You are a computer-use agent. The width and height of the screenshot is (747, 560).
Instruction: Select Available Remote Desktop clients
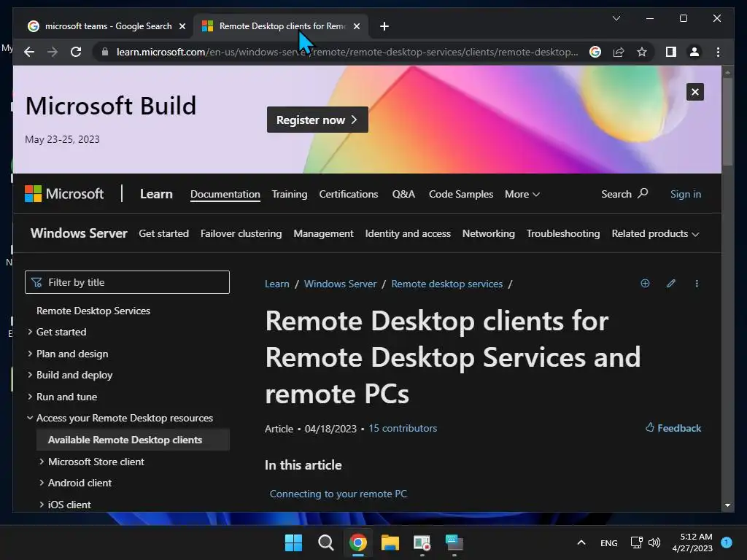pos(133,440)
